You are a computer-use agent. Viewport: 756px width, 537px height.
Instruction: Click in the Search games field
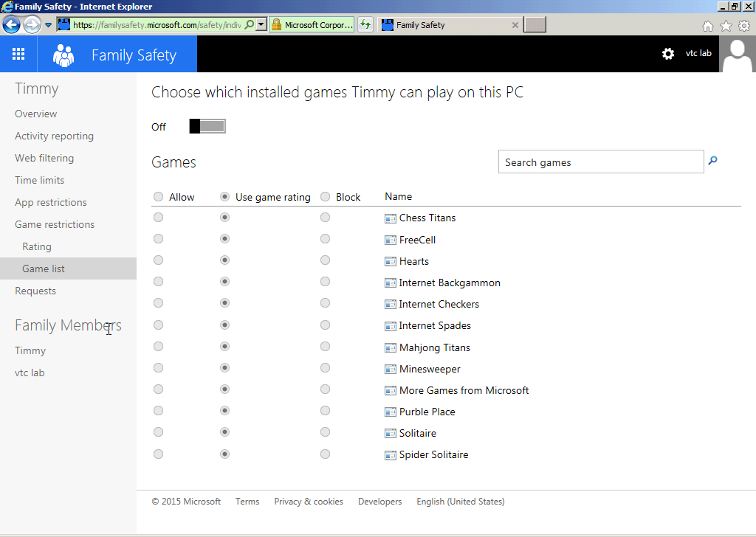[600, 162]
